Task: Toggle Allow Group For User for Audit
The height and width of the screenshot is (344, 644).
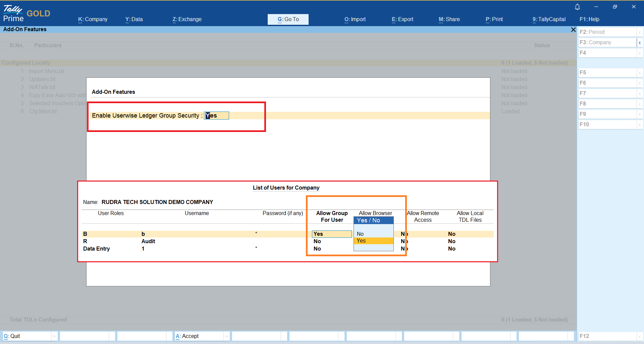Action: 317,242
